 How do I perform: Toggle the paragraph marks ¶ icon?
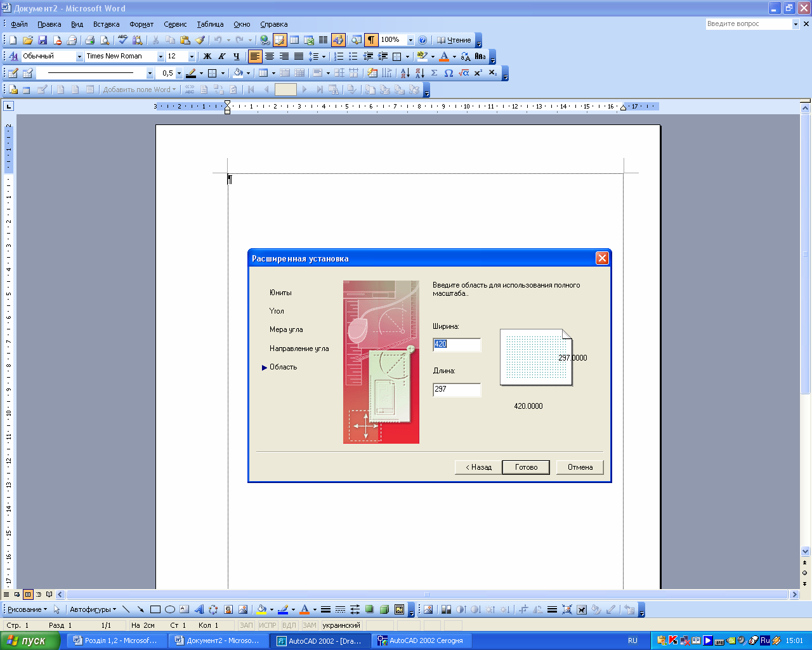coord(371,40)
